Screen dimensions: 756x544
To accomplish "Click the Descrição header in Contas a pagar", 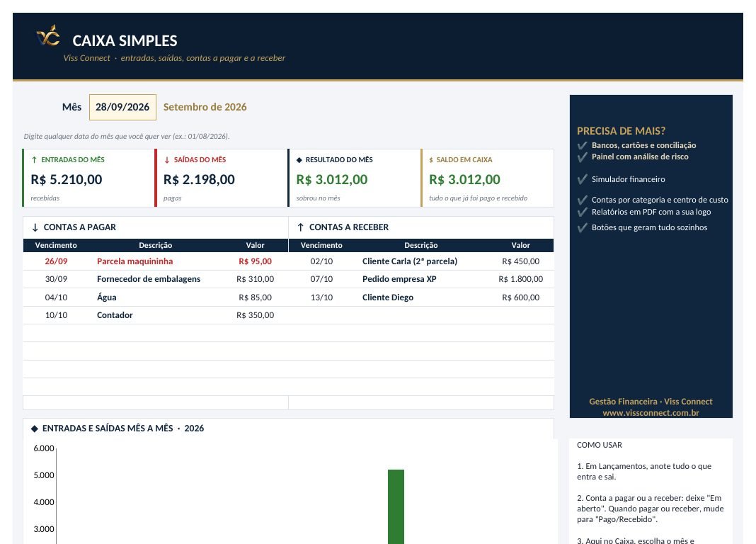I will pos(155,245).
